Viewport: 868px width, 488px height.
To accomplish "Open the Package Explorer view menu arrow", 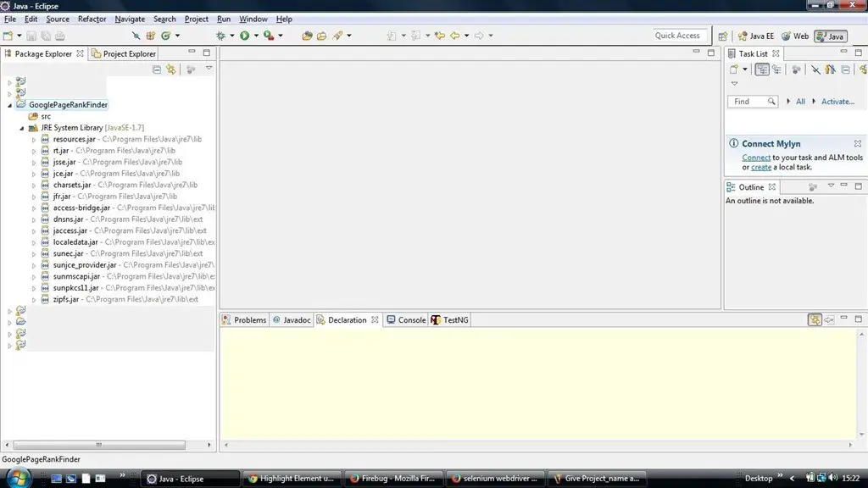I will (x=209, y=69).
